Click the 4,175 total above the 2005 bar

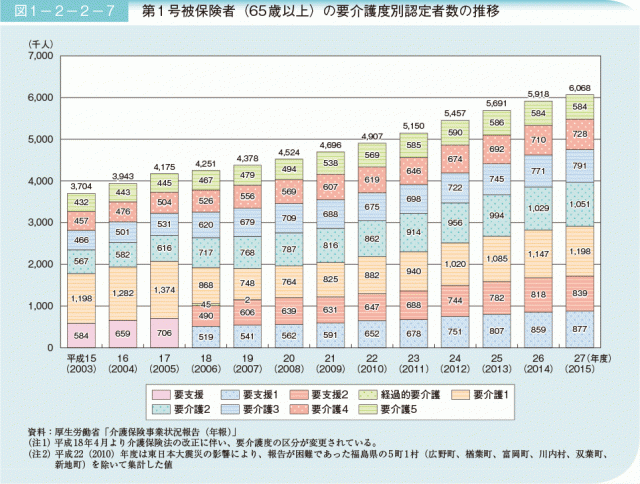click(164, 167)
